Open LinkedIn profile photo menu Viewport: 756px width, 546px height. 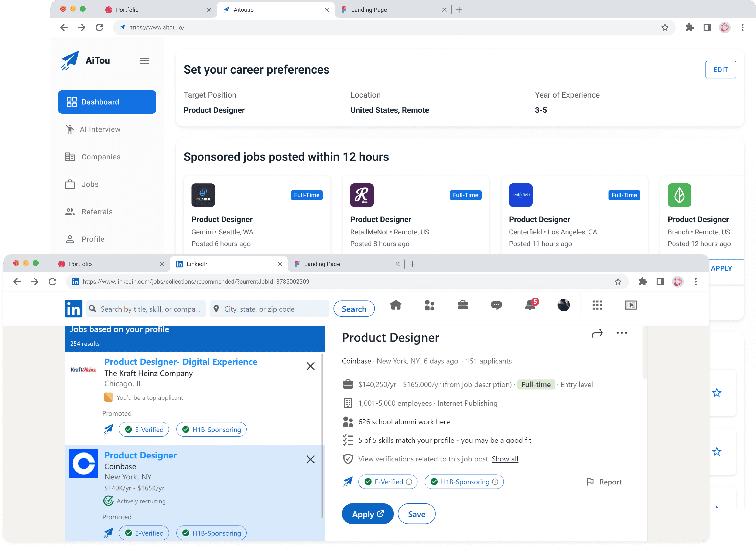(x=563, y=305)
